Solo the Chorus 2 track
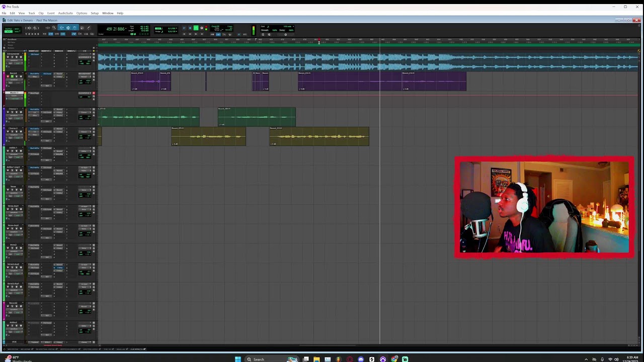The width and height of the screenshot is (644, 362). pyautogui.click(x=17, y=131)
